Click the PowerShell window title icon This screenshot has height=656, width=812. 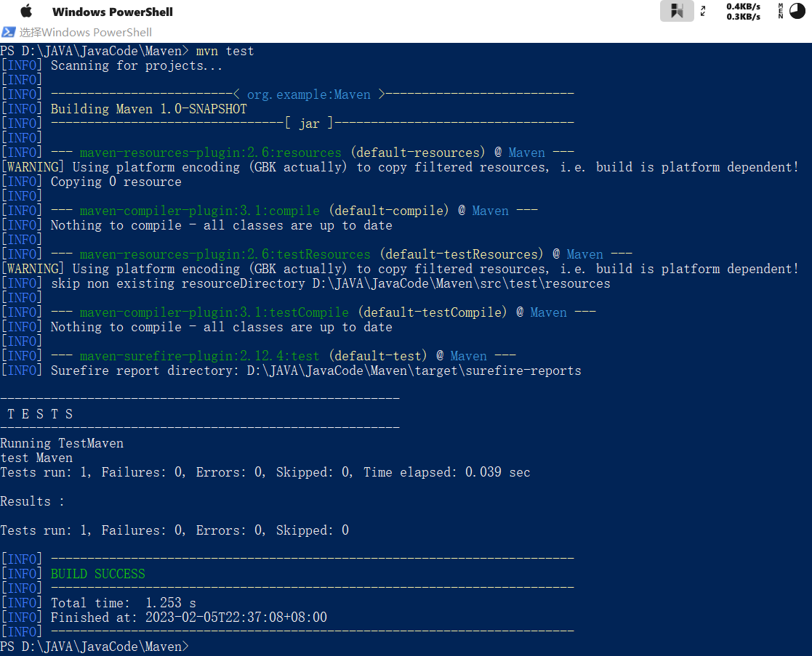pyautogui.click(x=8, y=32)
